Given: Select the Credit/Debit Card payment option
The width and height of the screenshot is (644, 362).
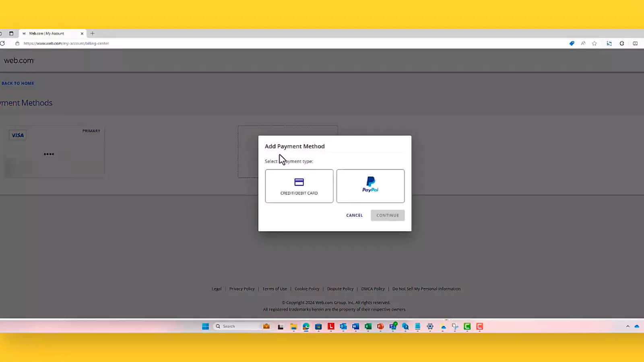Looking at the screenshot, I should tap(299, 186).
